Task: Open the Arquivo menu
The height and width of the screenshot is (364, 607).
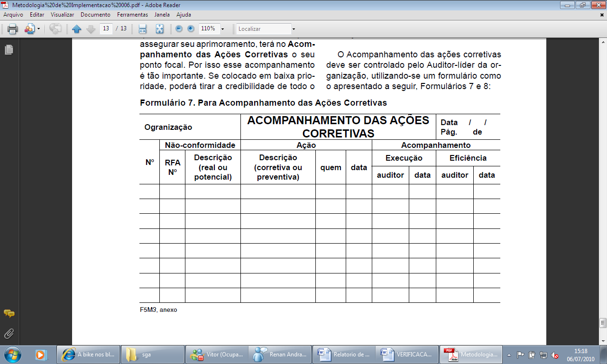Action: (x=13, y=15)
